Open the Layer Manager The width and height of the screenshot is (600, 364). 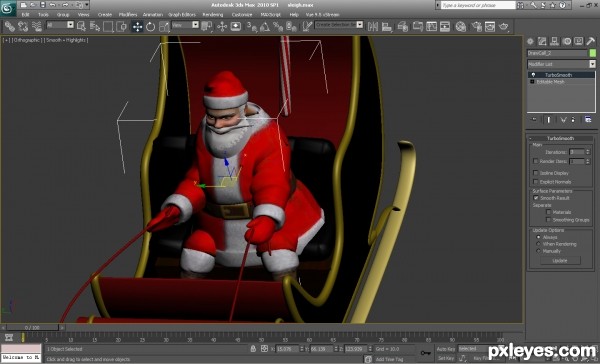tap(403, 26)
